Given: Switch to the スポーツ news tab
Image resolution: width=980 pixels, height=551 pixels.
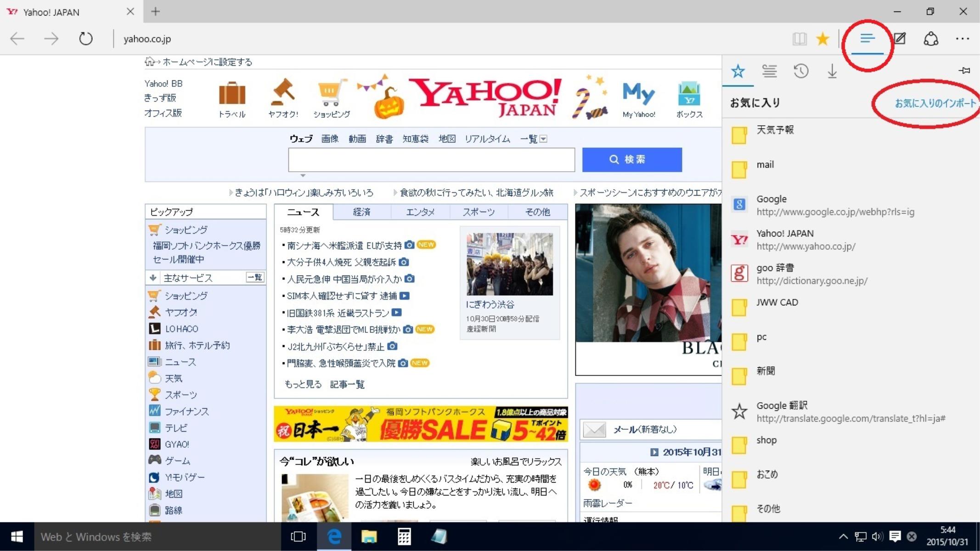Looking at the screenshot, I should 479,212.
